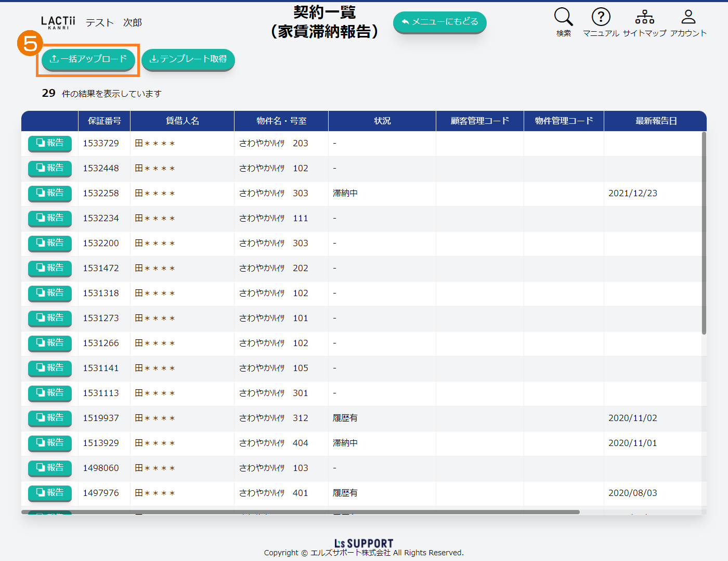The image size is (728, 561).
Task: Click the 状況 column header
Action: pyautogui.click(x=382, y=121)
